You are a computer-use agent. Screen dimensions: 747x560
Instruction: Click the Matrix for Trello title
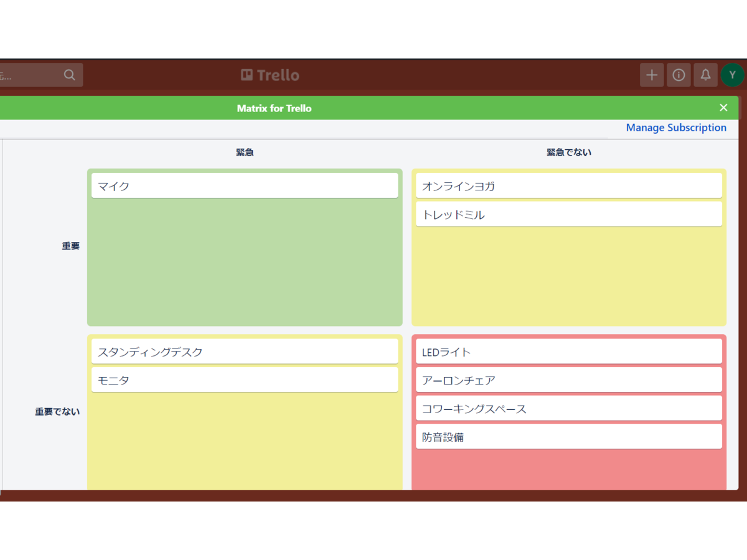tap(274, 108)
